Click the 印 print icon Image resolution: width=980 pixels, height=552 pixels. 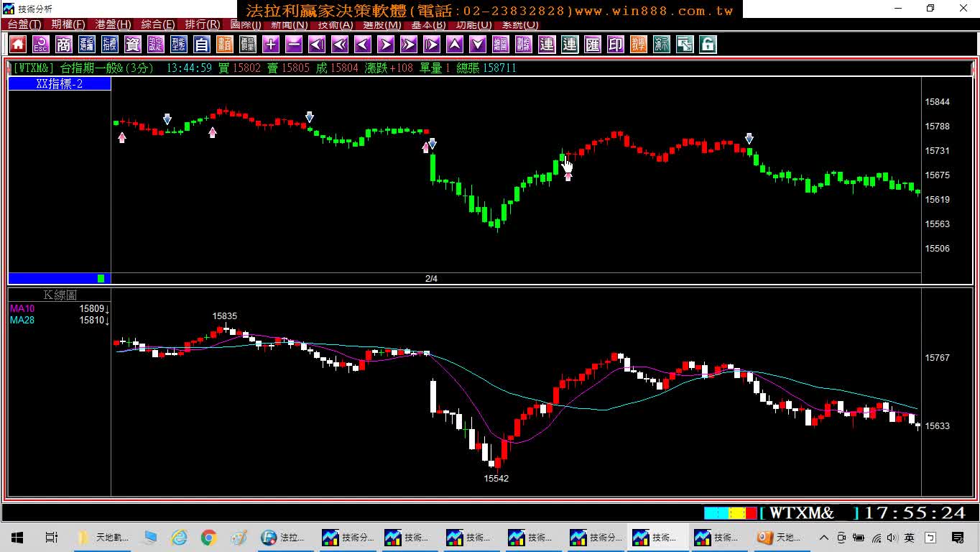click(x=616, y=45)
